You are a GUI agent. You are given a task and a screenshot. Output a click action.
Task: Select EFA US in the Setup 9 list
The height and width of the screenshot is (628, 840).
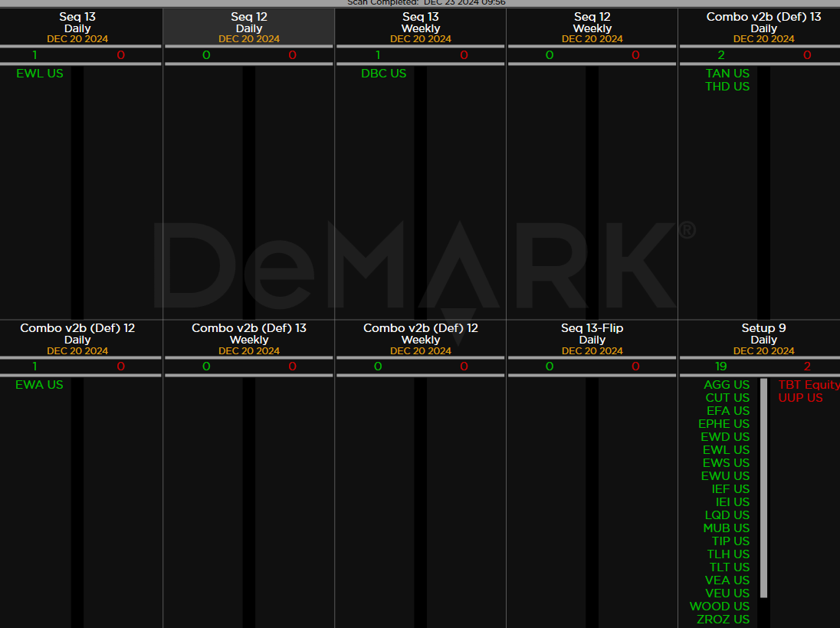point(728,411)
